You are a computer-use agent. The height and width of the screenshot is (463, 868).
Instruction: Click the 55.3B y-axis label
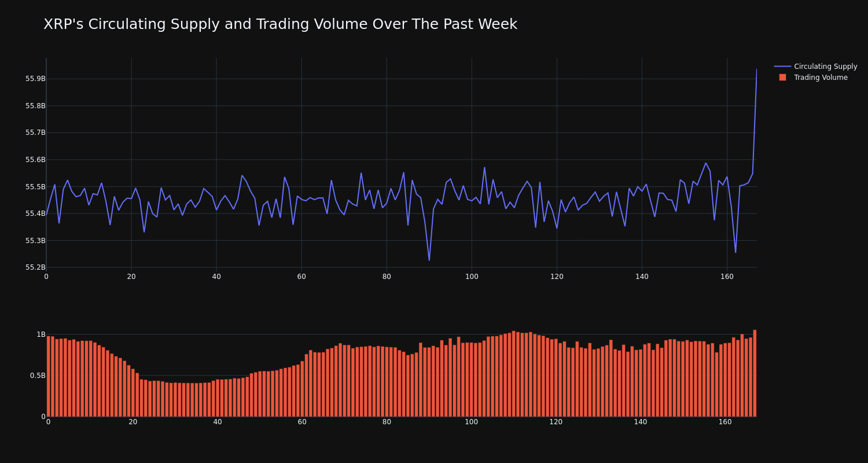35,241
